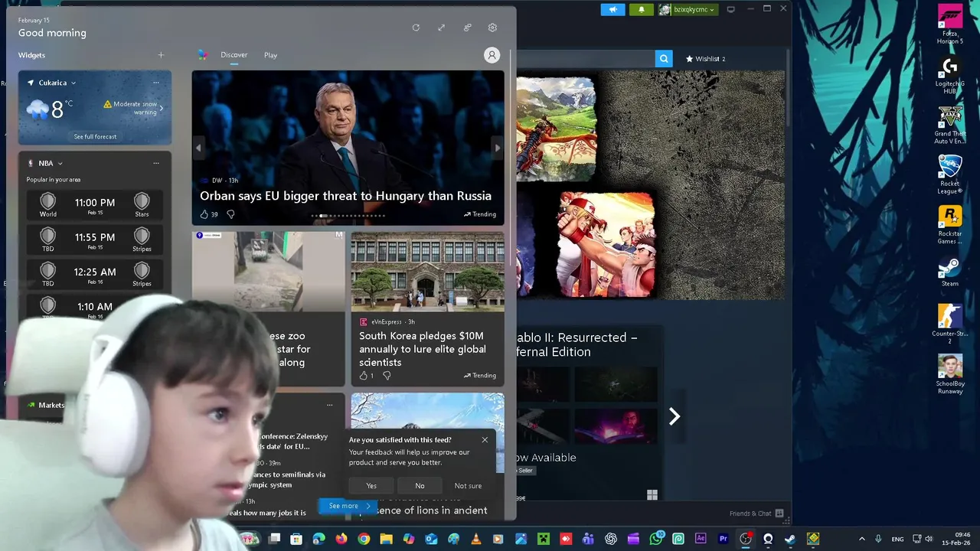Open Grand Theft Auto V desktop icon
980x551 pixels.
[950, 125]
